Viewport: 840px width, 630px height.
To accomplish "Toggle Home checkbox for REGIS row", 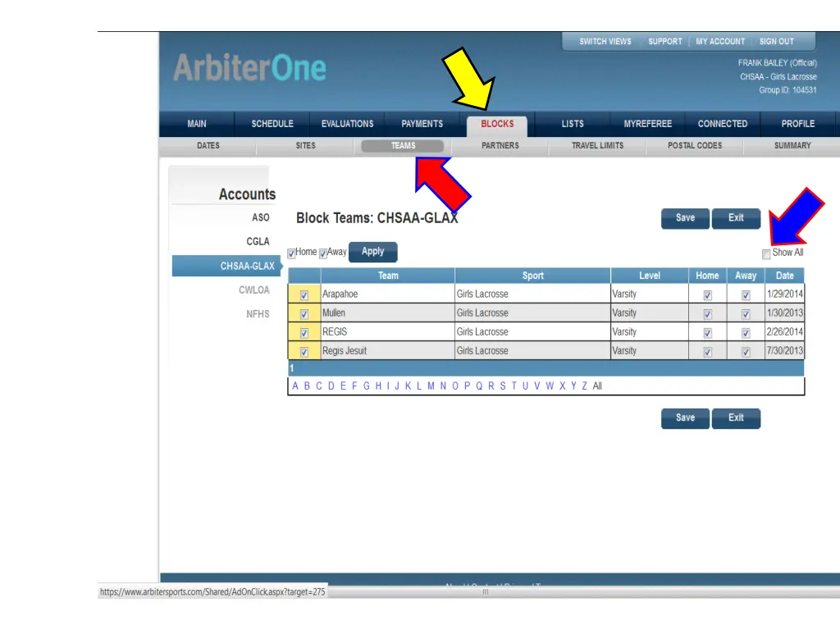I will tap(708, 333).
